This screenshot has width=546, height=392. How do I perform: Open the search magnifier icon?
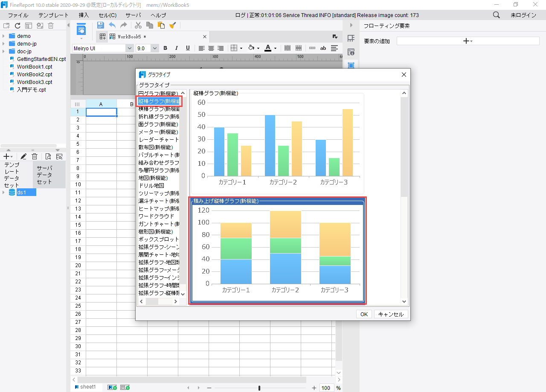coord(496,15)
